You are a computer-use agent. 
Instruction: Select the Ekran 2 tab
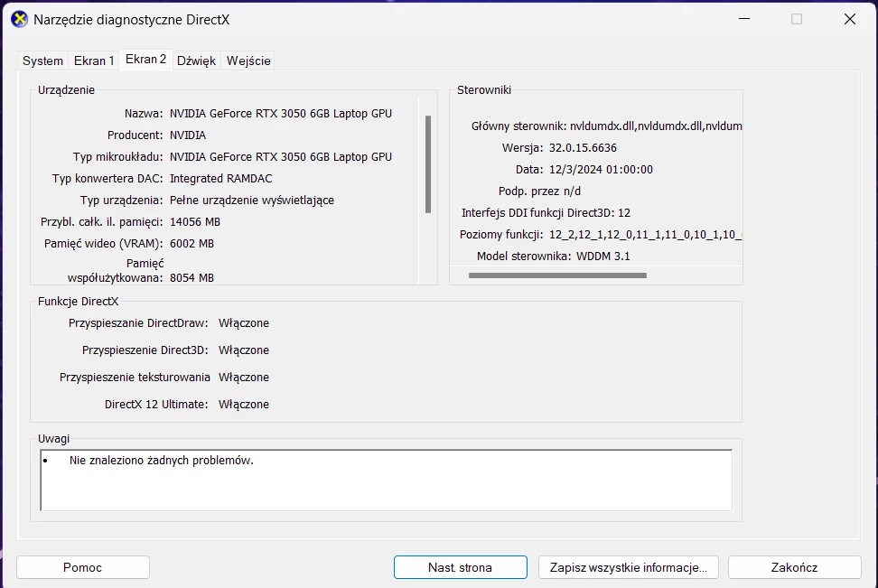145,61
